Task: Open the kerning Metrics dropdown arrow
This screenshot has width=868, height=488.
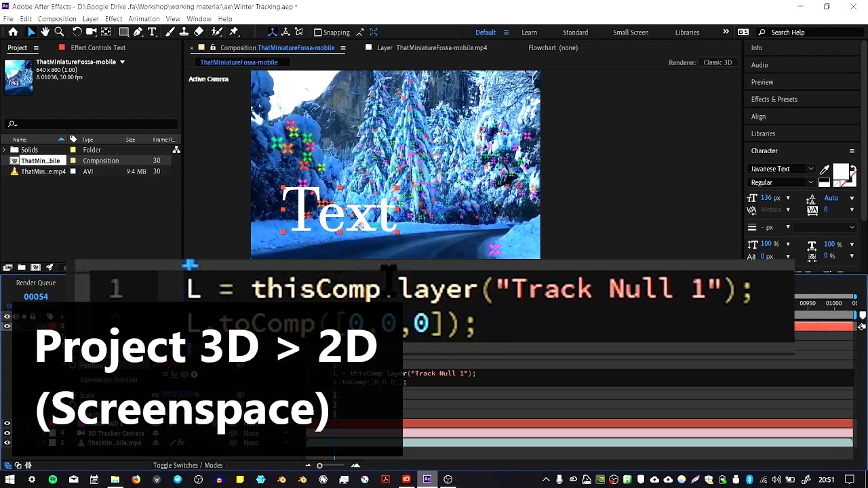Action: 788,209
